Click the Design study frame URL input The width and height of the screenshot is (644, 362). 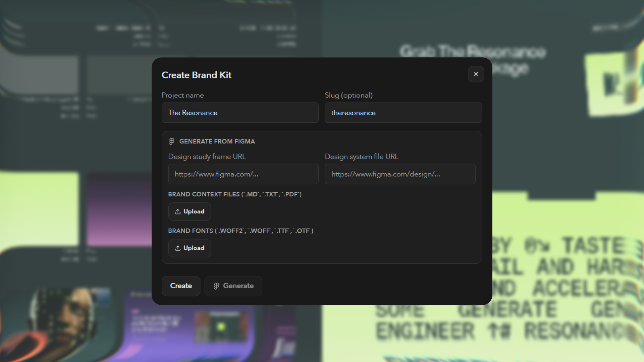pos(243,174)
